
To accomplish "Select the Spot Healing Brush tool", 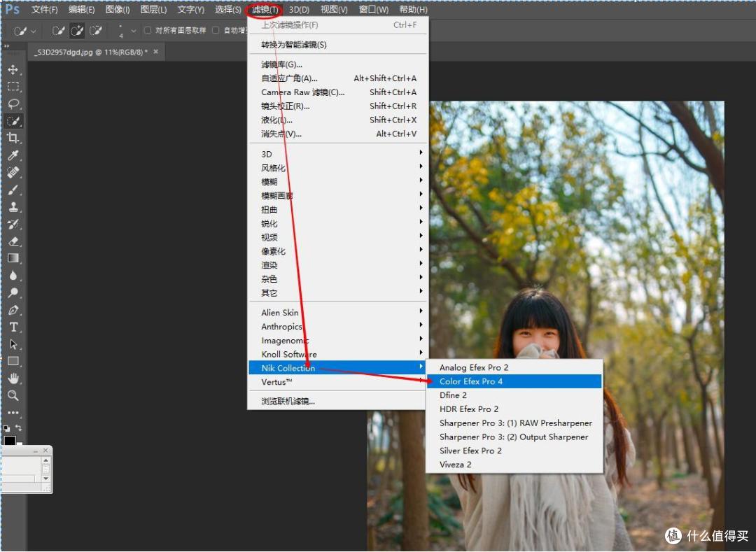I will tap(13, 172).
